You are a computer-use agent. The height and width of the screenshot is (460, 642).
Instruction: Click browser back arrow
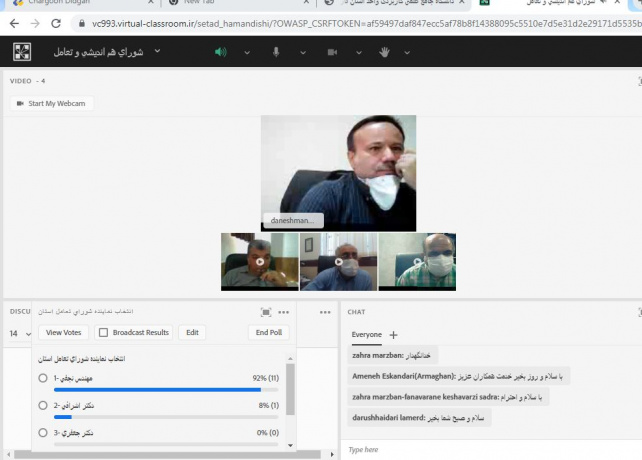point(13,23)
